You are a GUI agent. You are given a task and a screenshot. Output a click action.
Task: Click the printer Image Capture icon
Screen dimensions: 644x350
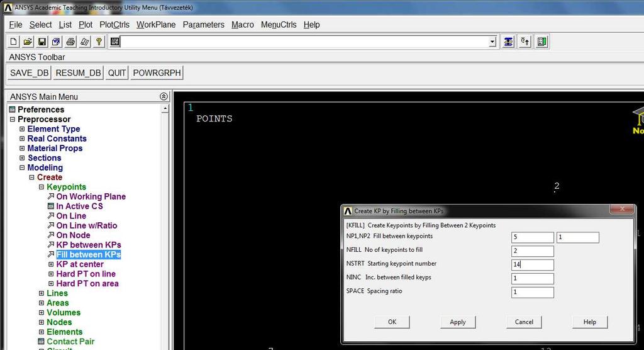click(x=70, y=42)
